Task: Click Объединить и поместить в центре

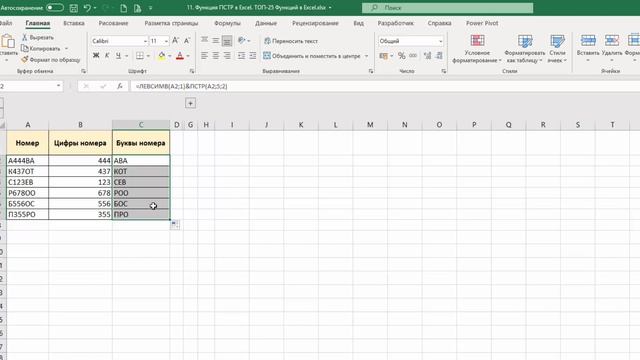Action: [313, 56]
